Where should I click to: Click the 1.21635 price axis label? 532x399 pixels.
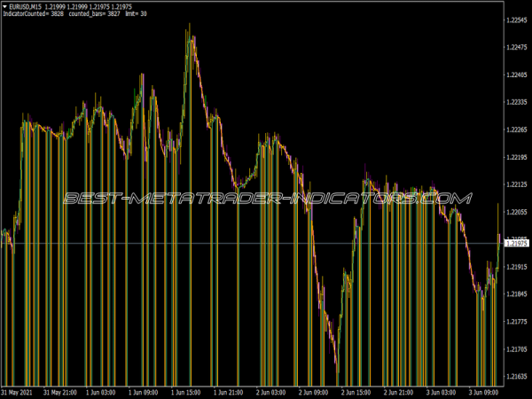click(515, 376)
